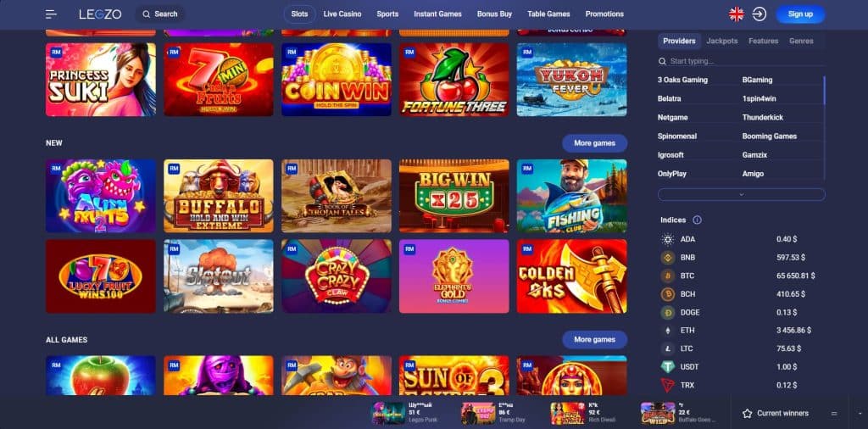Image resolution: width=868 pixels, height=429 pixels.
Task: Open the Live Casino menu
Action: coord(342,14)
